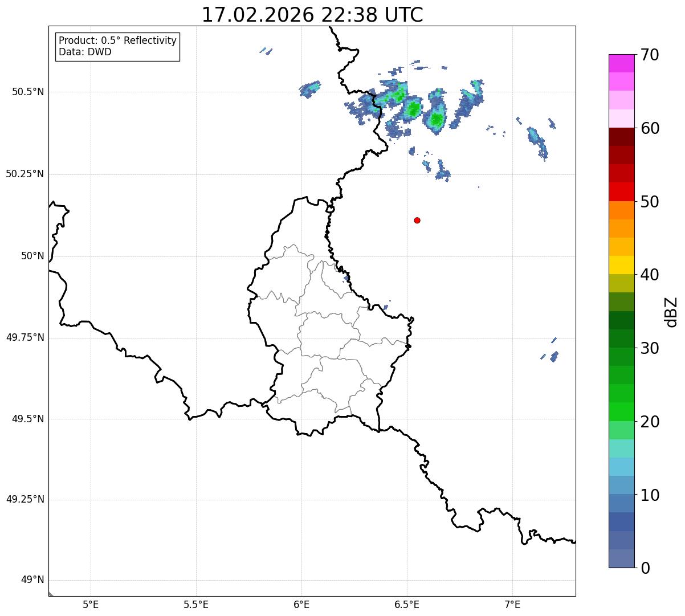This screenshot has width=685, height=616.
Task: Click the red location marker dot
Action: pos(417,220)
